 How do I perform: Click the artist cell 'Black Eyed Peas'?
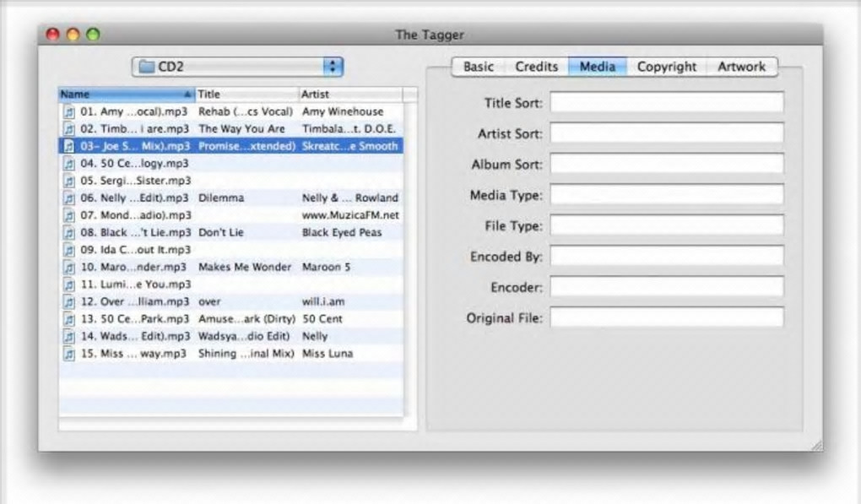[342, 233]
